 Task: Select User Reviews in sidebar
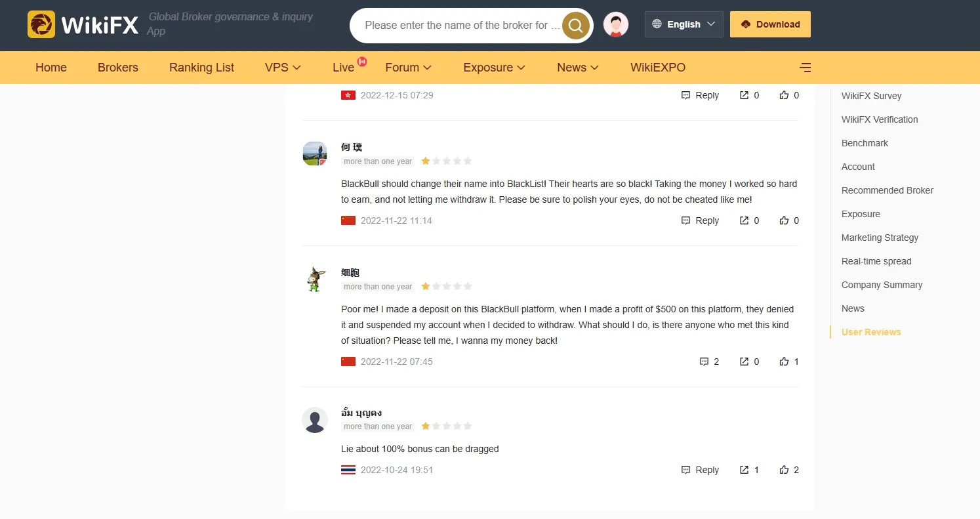coord(871,332)
